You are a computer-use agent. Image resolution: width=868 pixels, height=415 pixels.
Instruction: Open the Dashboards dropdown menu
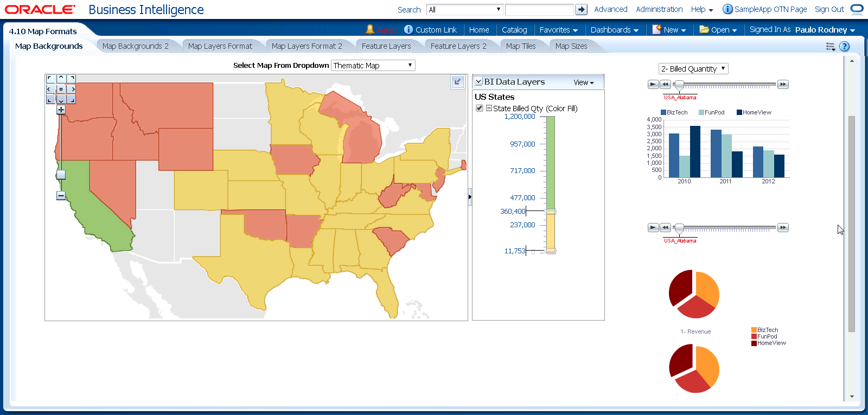point(615,30)
